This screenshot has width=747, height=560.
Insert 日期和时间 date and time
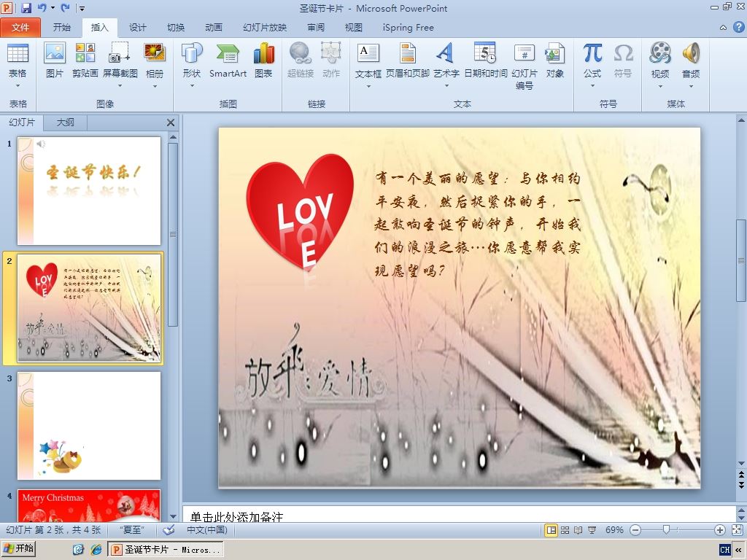[x=485, y=60]
